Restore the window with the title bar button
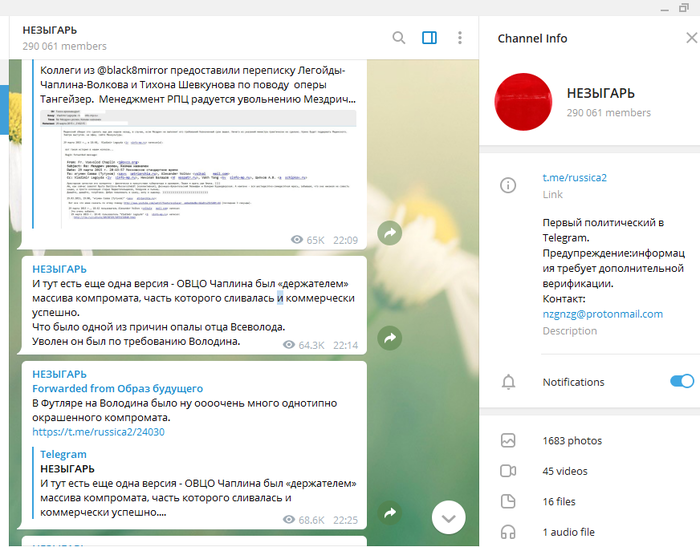This screenshot has width=700, height=547. (x=684, y=8)
